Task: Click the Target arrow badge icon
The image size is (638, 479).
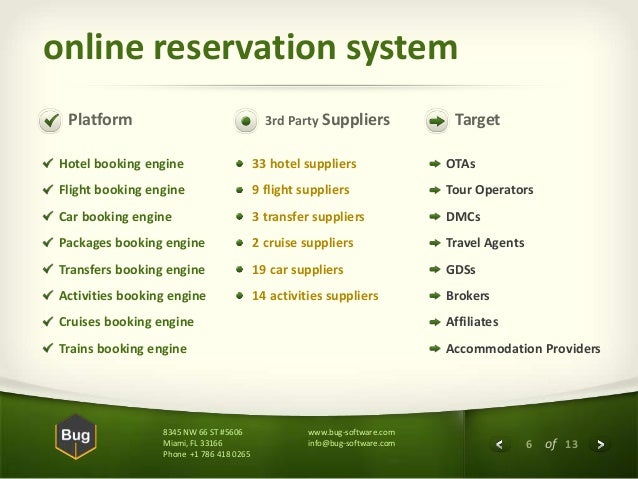Action: 437,121
